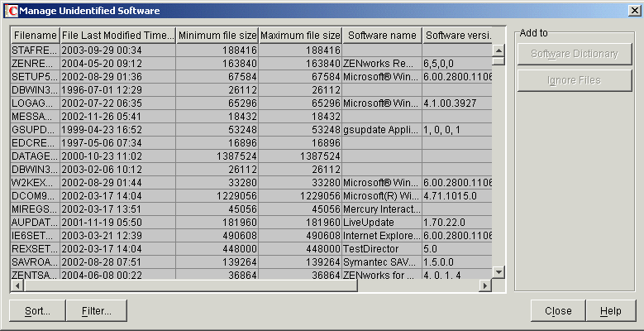Screen dimensions: 644x331
Task: Click the horizontal scrollbar thumb
Action: pos(191,285)
